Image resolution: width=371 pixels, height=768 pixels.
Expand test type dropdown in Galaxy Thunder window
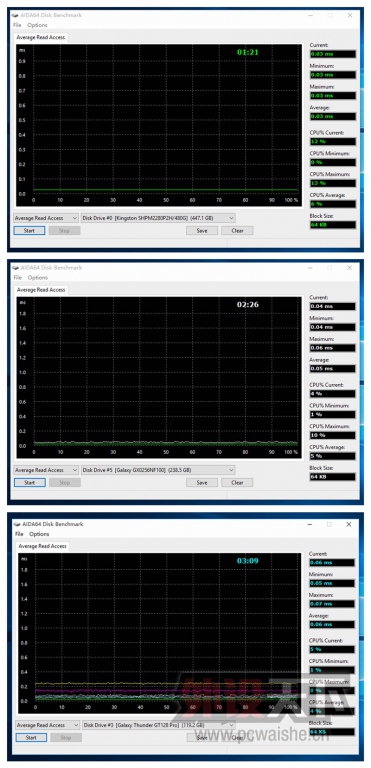pos(48,725)
